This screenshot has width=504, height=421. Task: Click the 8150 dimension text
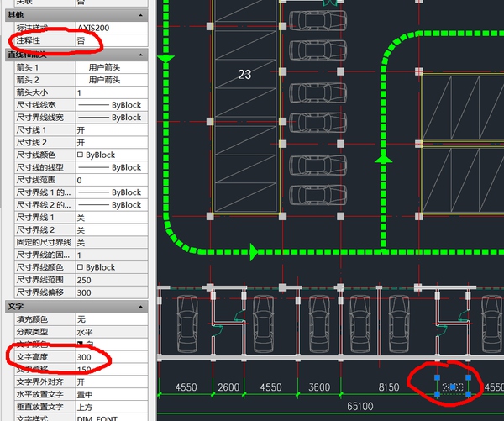[x=388, y=387]
